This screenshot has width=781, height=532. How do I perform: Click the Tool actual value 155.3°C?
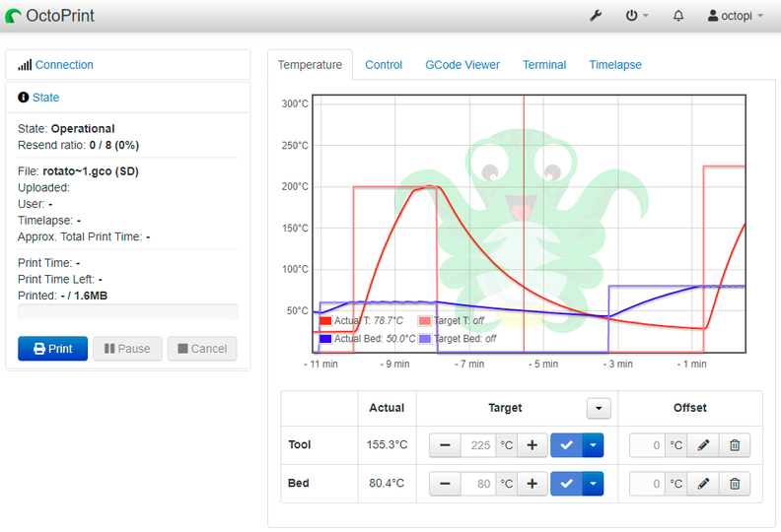(387, 445)
